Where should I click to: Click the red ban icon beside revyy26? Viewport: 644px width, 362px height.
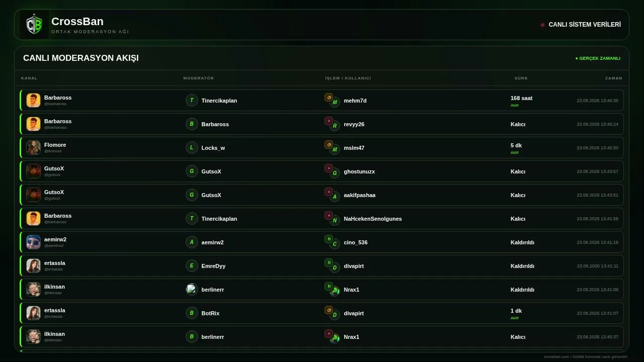tap(329, 121)
